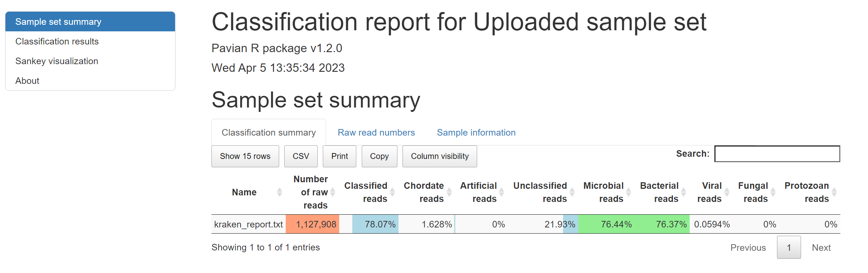Switch to Raw read numbers tab
This screenshot has height=273, width=868.
coord(376,133)
